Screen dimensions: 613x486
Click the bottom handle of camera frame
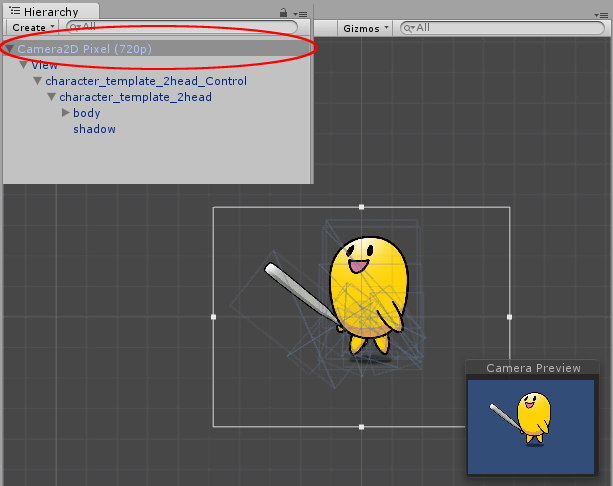pos(361,427)
